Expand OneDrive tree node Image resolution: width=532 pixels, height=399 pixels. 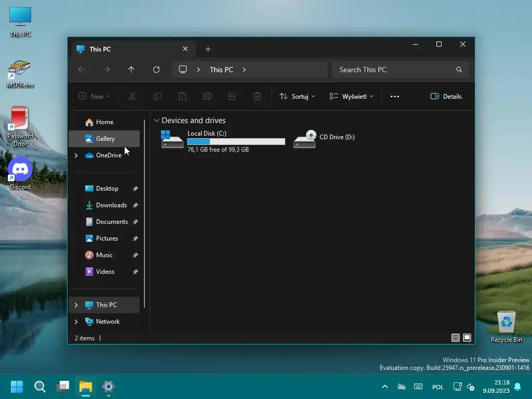coord(76,155)
